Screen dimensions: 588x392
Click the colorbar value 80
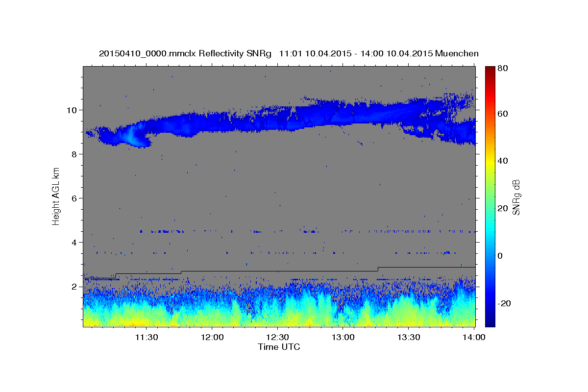[x=504, y=69]
